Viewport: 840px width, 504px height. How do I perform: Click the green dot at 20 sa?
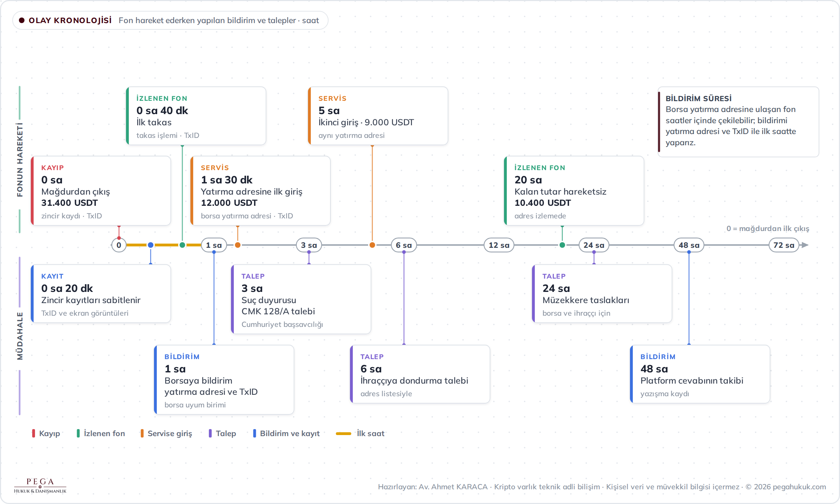coord(562,245)
